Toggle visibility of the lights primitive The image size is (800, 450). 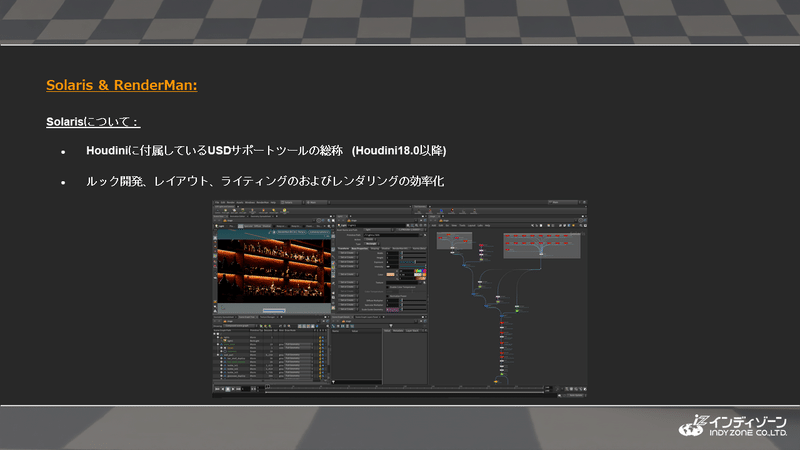pos(322,337)
